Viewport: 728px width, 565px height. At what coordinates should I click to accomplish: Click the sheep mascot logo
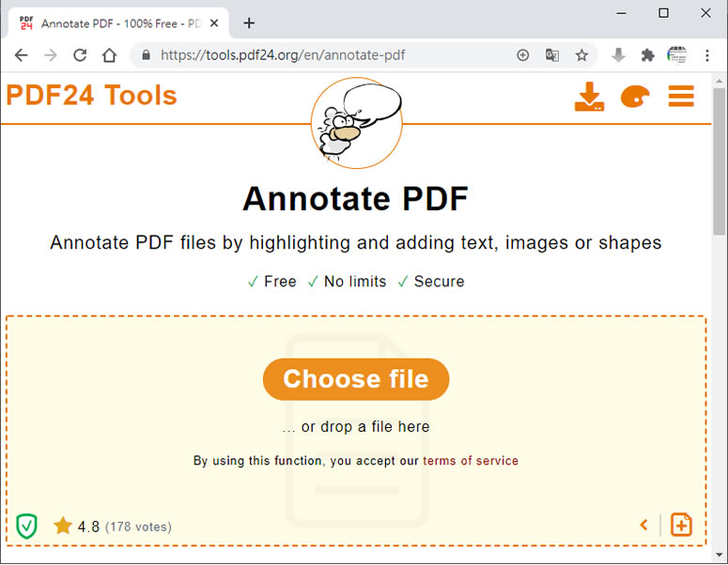click(x=357, y=123)
